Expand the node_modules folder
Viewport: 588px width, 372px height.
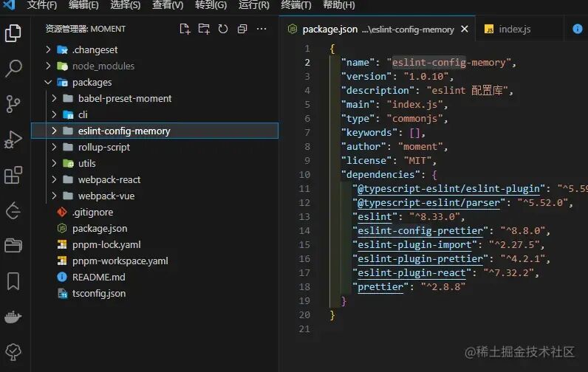[x=48, y=66]
